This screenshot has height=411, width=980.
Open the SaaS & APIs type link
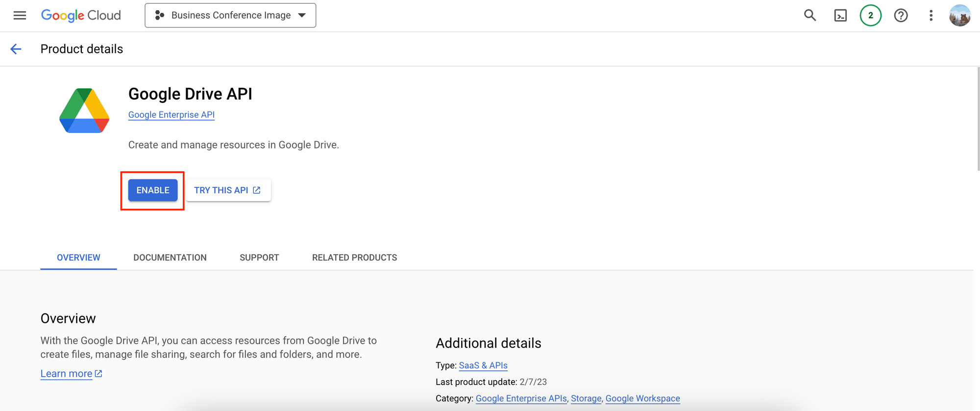pyautogui.click(x=483, y=365)
